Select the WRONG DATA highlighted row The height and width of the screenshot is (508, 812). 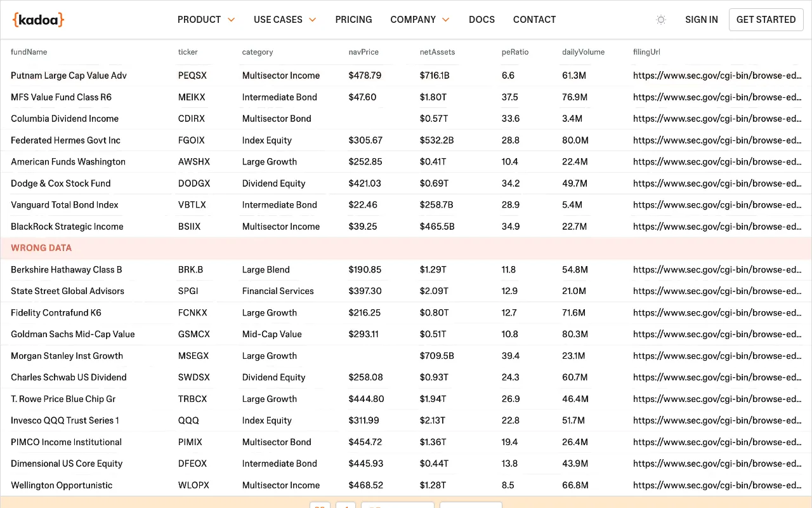click(x=406, y=248)
